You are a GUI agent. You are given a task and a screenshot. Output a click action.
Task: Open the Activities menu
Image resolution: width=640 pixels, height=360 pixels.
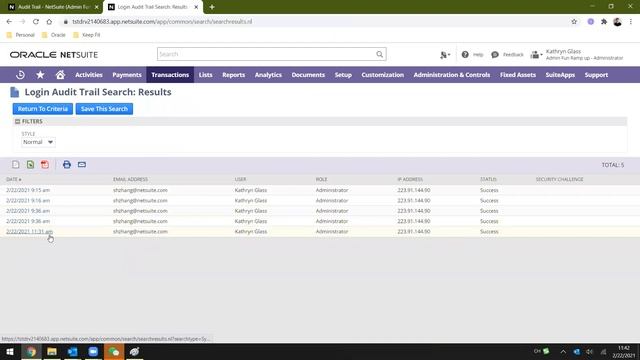[89, 75]
